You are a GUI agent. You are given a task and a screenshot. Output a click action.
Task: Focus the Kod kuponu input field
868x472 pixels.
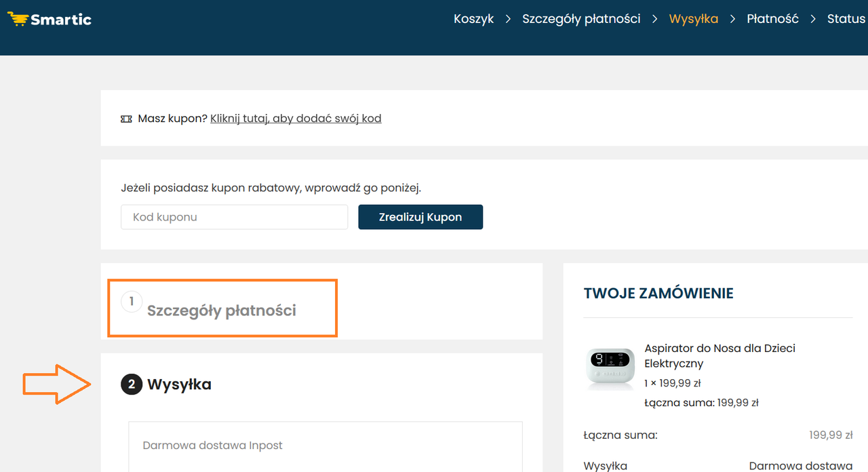[x=235, y=217]
